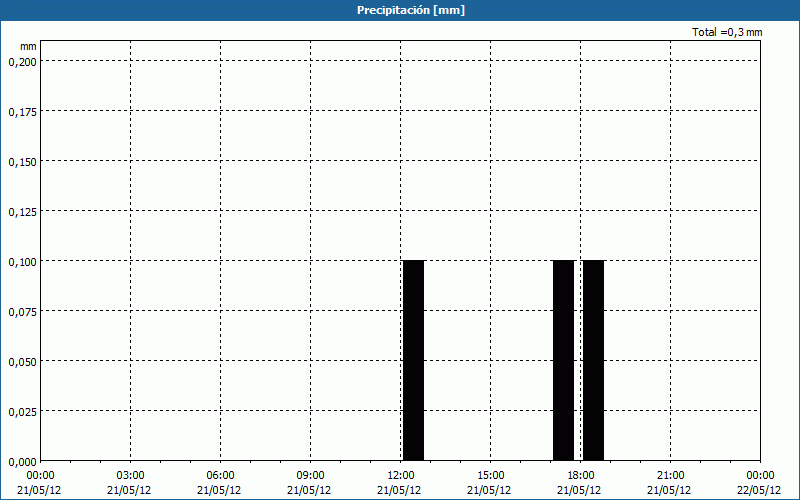Image resolution: width=800 pixels, height=500 pixels.
Task: Select the precipitation bar just after 12:00
Action: pos(413,360)
